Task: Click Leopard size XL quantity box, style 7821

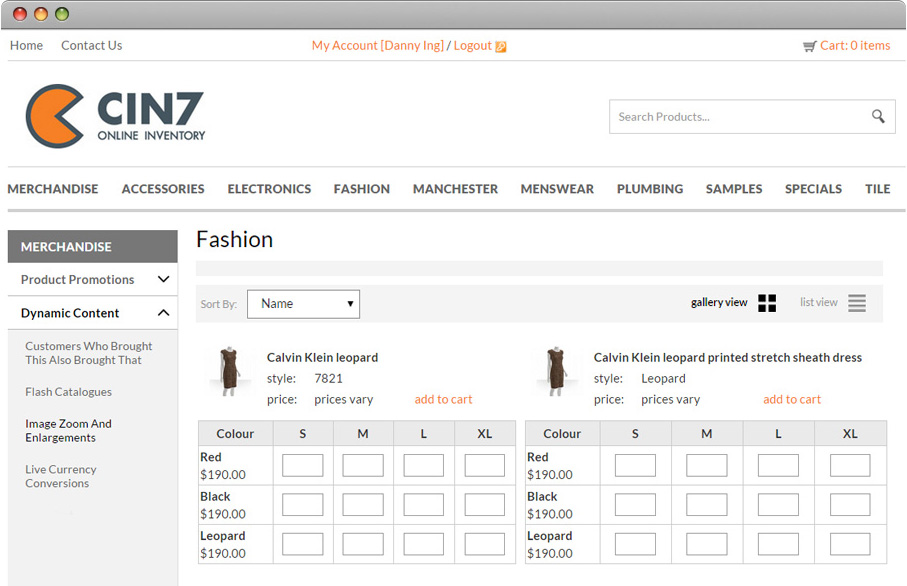Action: (x=485, y=544)
